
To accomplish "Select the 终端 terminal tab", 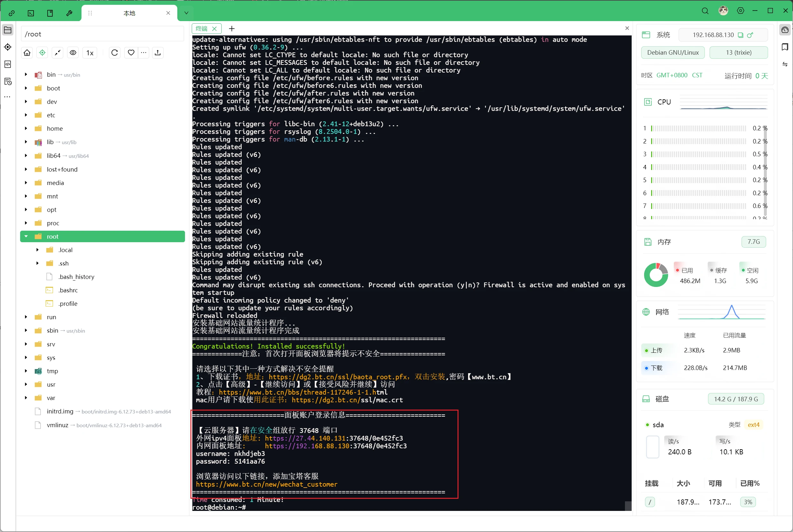I will [203, 28].
